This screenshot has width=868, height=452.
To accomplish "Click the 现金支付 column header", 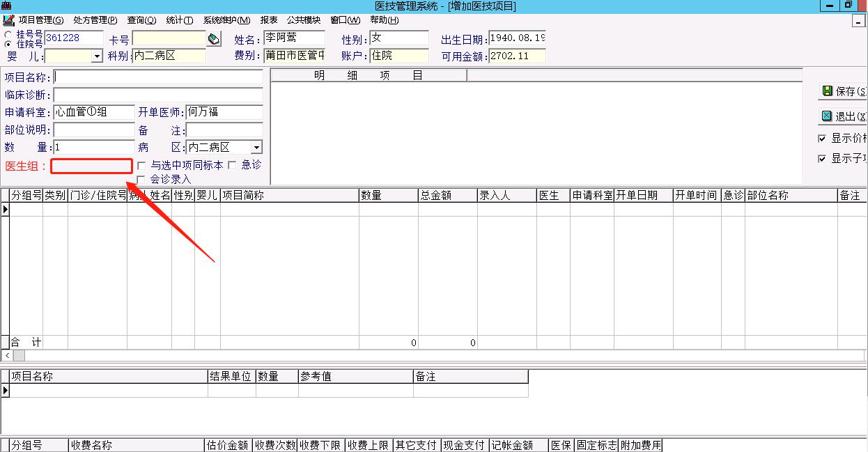I will [465, 446].
